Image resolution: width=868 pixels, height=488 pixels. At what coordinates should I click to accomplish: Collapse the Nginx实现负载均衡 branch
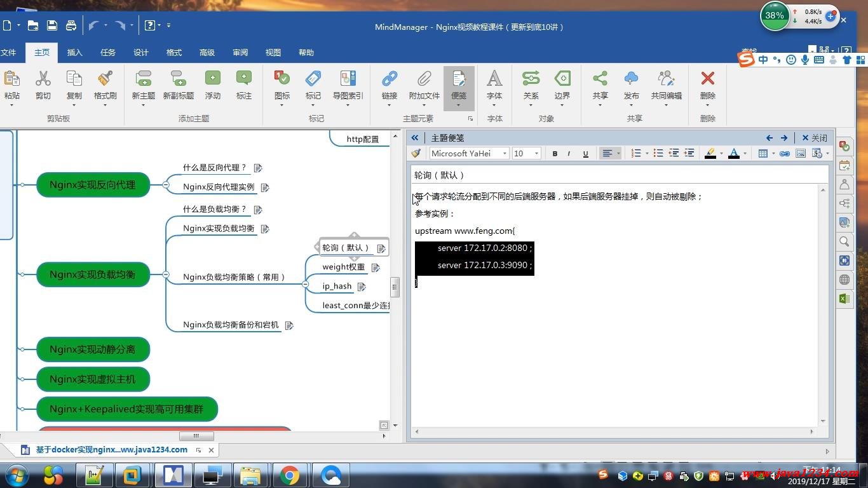[166, 274]
